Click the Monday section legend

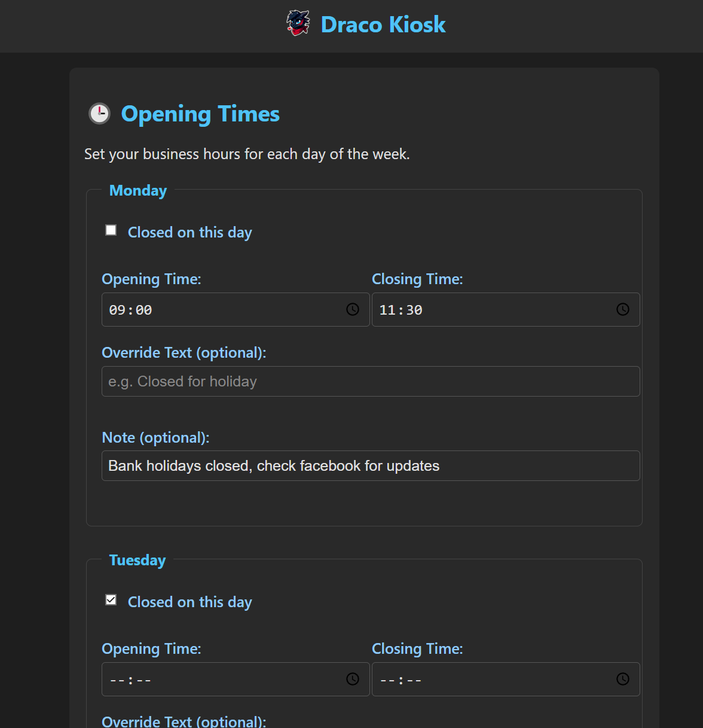[138, 191]
